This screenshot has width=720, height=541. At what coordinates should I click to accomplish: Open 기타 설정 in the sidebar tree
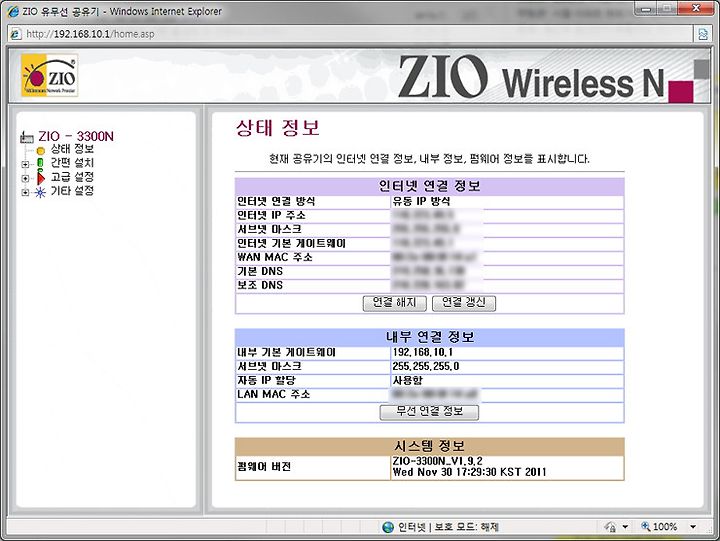click(72, 191)
